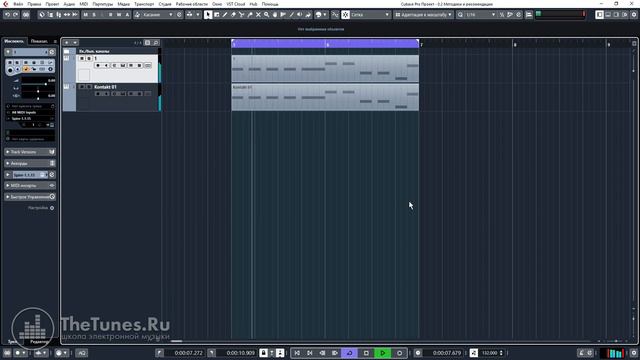Click the Cubase logo icon
This screenshot has height=360, width=640.
6,4
